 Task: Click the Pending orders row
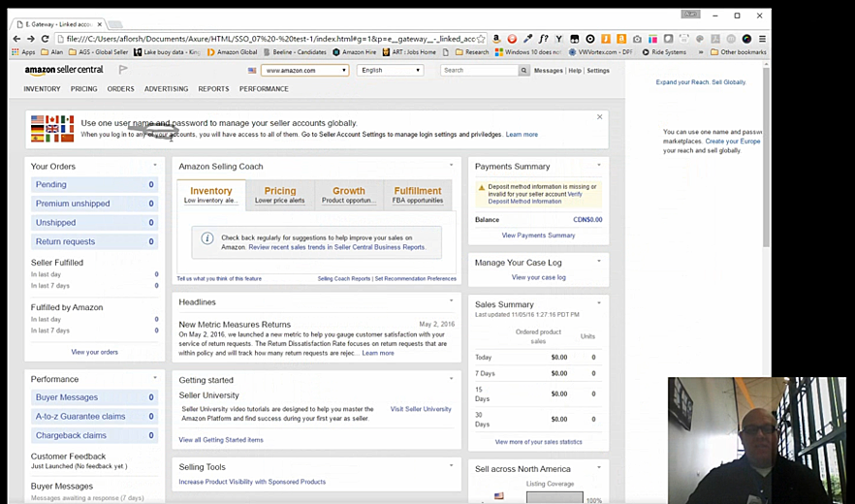point(94,184)
